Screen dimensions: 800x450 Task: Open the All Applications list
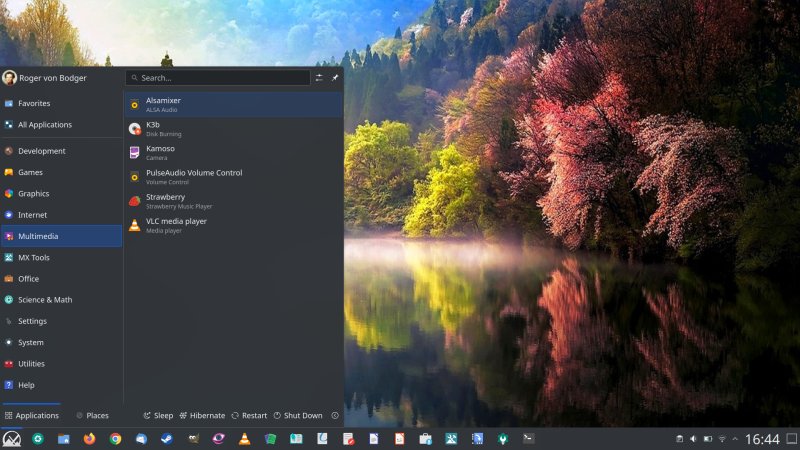44,125
